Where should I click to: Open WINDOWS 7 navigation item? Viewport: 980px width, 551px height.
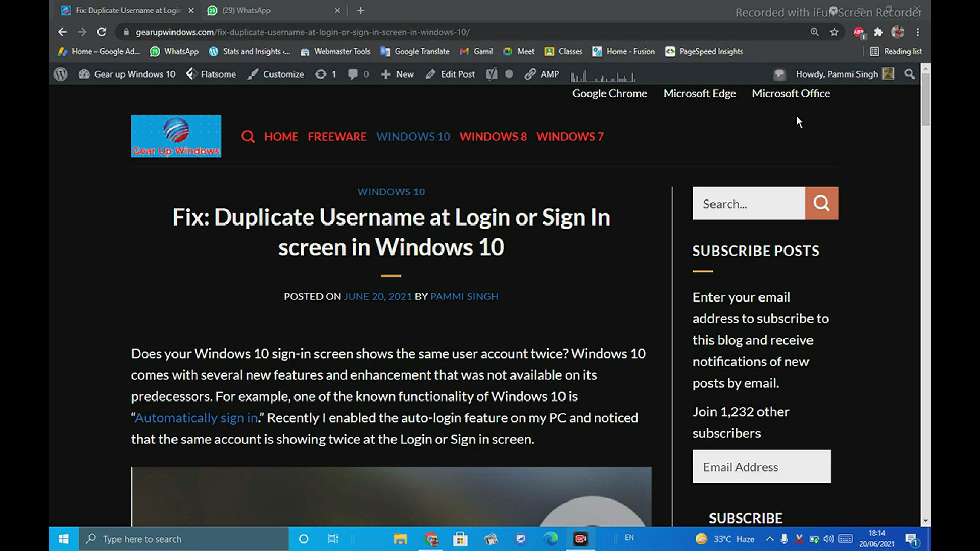tap(570, 137)
